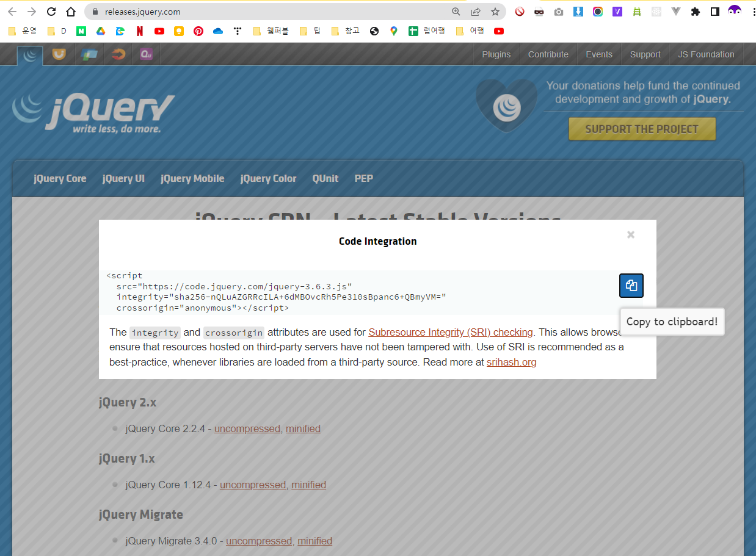756x556 pixels.
Task: Toggle the browser side panel
Action: 715,12
